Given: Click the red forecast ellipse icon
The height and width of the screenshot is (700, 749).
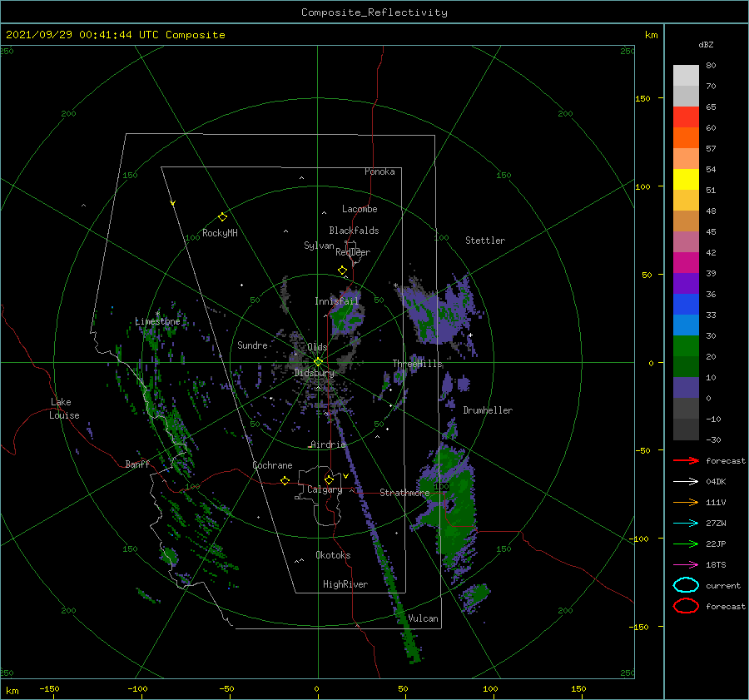Looking at the screenshot, I should 686,606.
